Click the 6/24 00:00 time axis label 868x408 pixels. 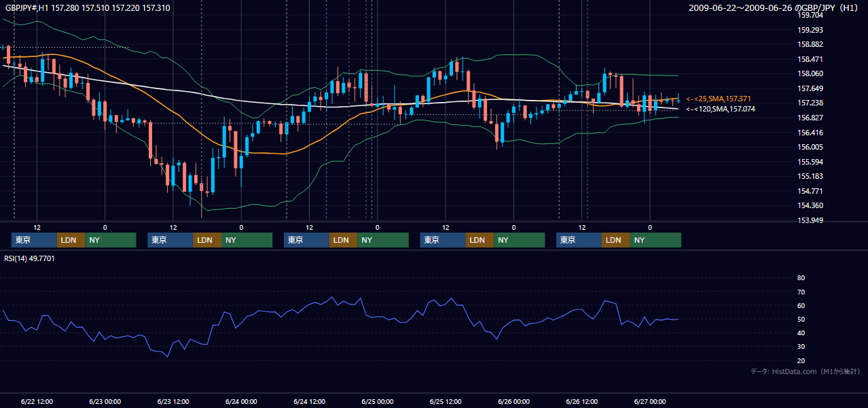coord(241,402)
